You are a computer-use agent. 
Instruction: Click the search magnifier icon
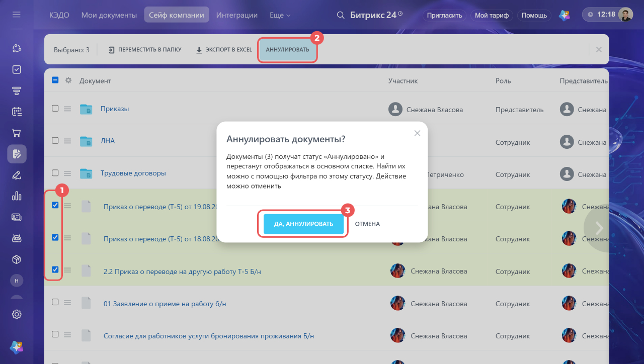click(341, 15)
